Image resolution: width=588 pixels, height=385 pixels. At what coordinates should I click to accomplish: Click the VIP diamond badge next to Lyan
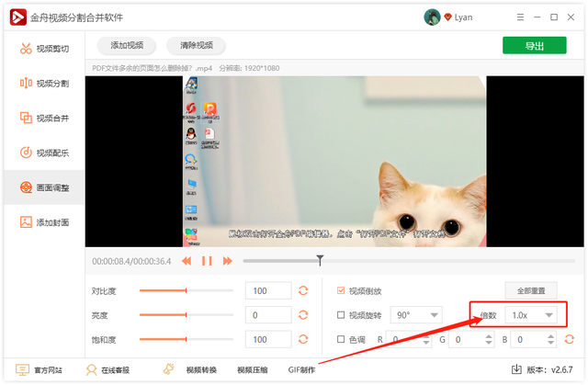pos(447,17)
